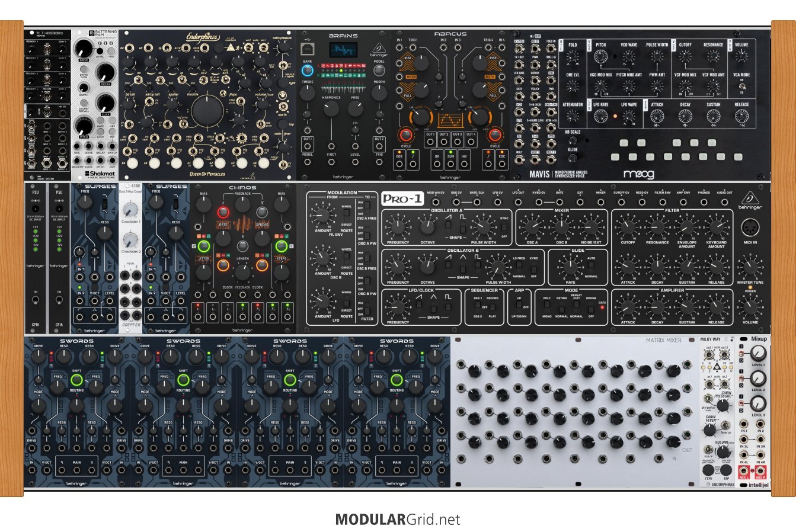This screenshot has width=796, height=532.
Task: Click the MATRIX MIXER title text
Action: 664,341
